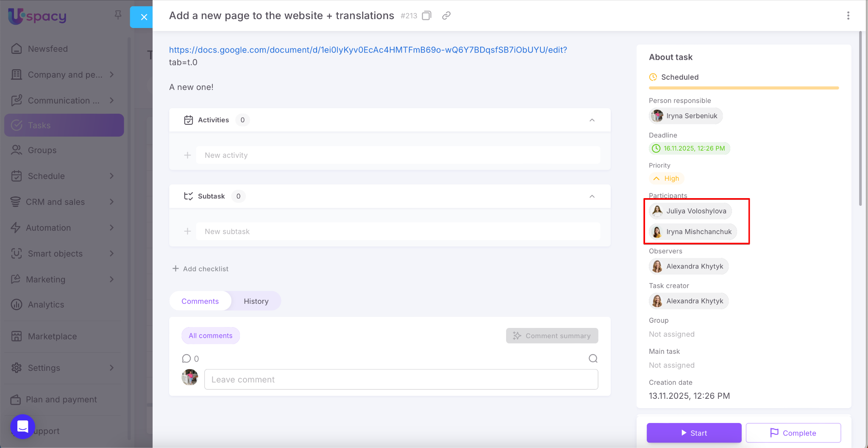Viewport: 868px width, 448px height.
Task: Click the Scheduled status progress bar
Action: [x=743, y=88]
